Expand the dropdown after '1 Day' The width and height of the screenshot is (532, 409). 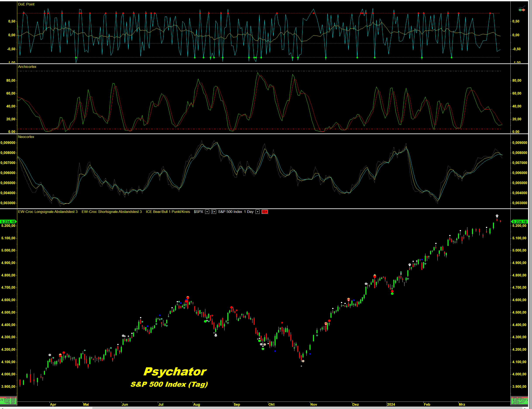coord(257,212)
